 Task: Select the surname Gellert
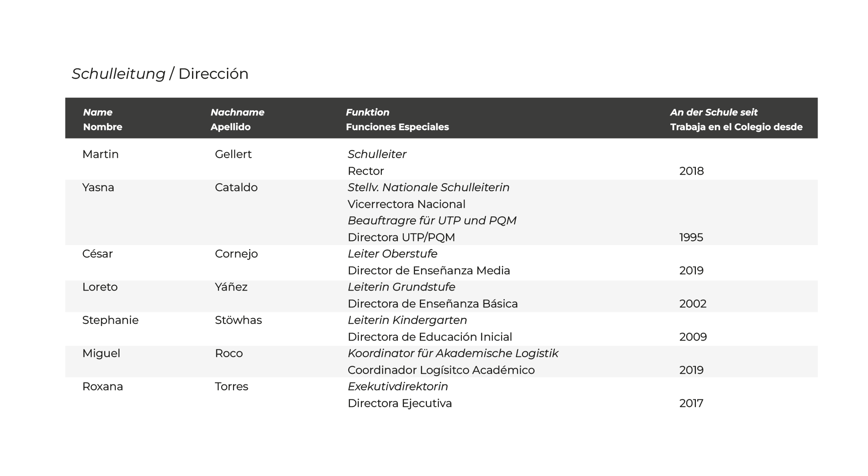point(233,154)
